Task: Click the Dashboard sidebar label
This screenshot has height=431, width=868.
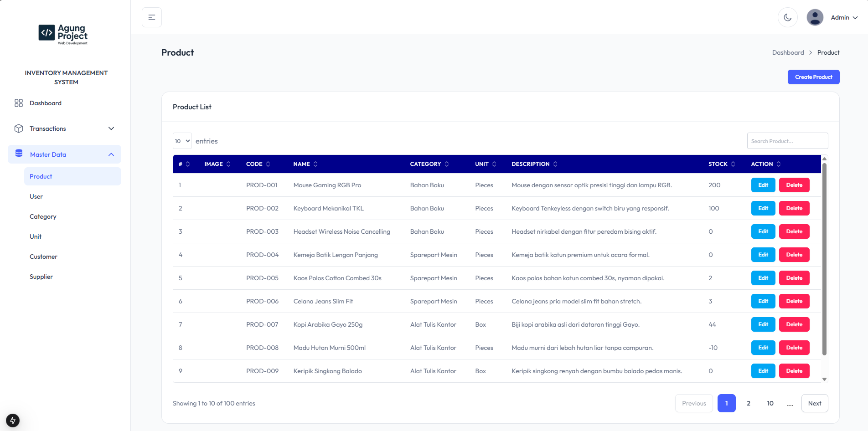Action: tap(46, 103)
